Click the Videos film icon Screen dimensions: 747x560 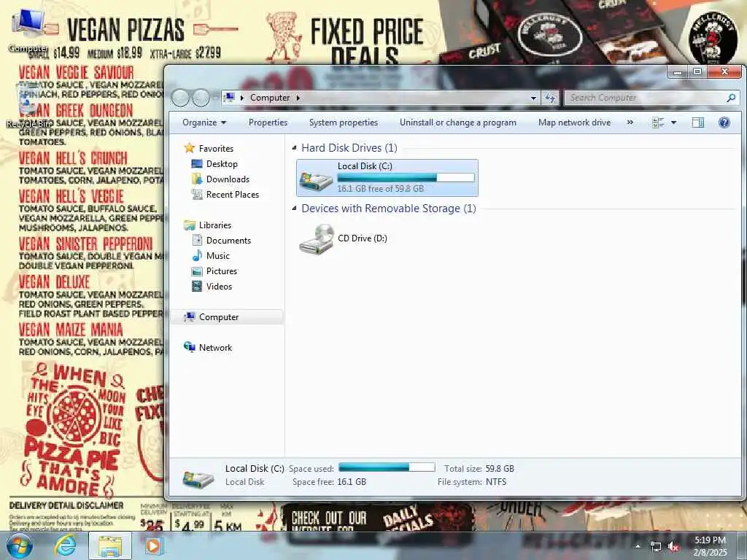click(x=197, y=286)
